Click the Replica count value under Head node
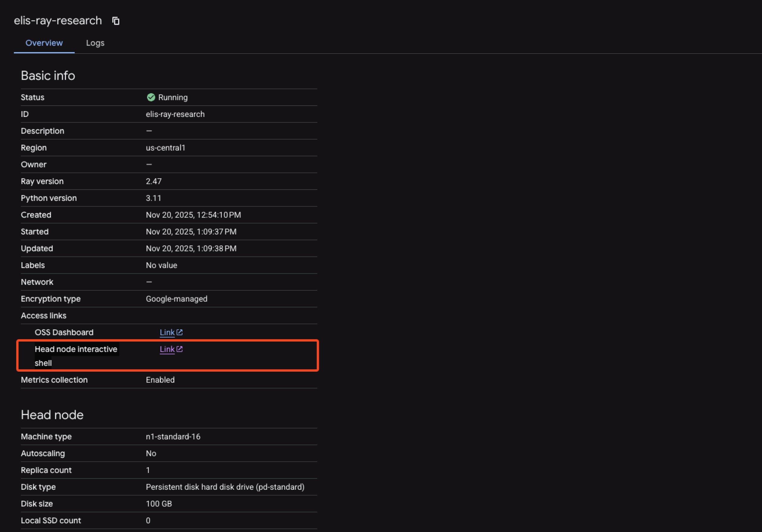 [148, 470]
